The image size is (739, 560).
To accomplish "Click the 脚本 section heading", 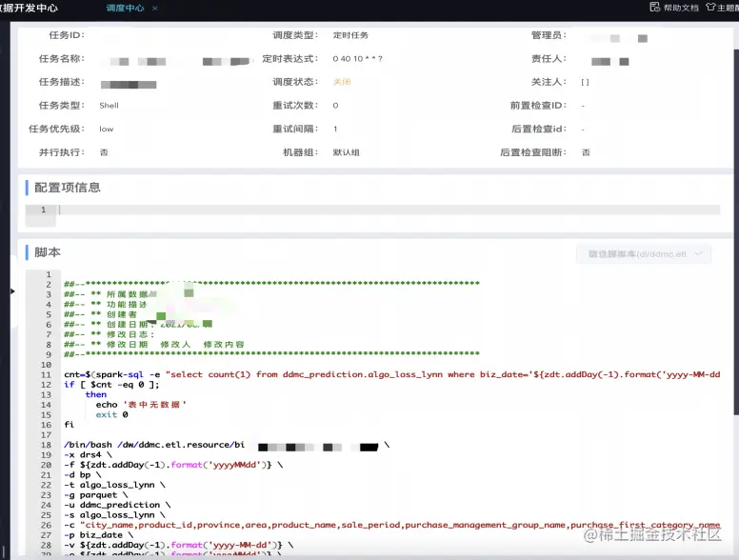I will (x=47, y=252).
